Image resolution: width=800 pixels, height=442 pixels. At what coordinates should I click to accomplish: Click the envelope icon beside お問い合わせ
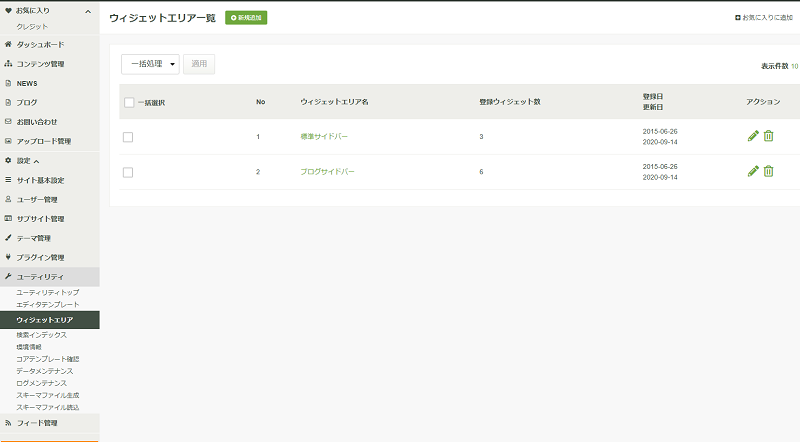point(8,121)
